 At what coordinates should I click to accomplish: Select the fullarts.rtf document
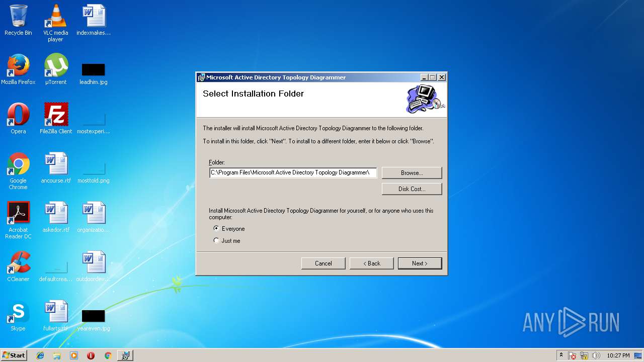55,316
